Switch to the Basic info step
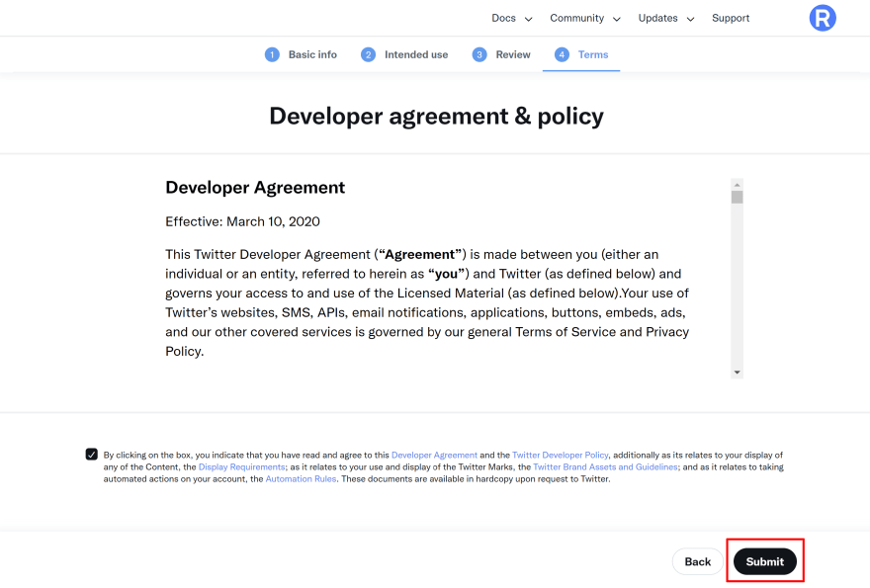 pos(301,55)
